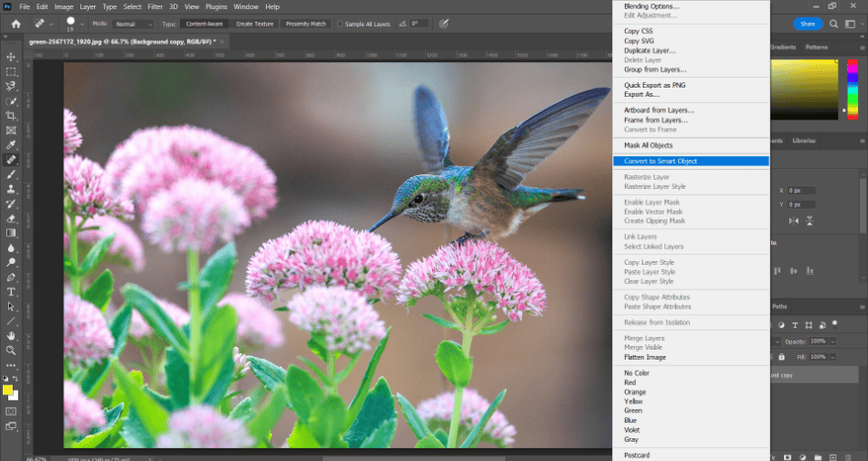Click the type layer filter T icon

[795, 325]
